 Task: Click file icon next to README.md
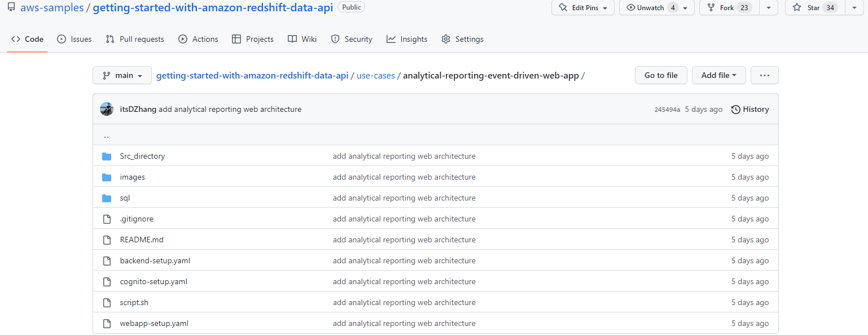click(107, 240)
